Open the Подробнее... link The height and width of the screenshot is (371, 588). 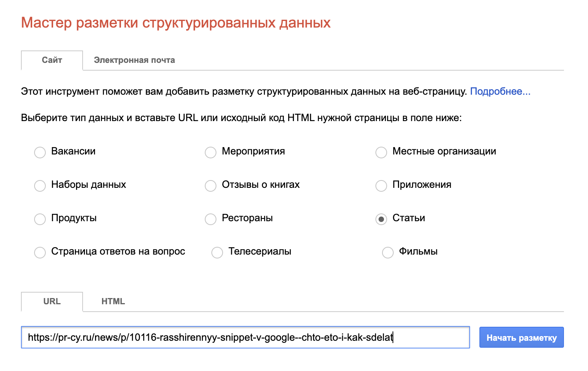[x=500, y=92]
